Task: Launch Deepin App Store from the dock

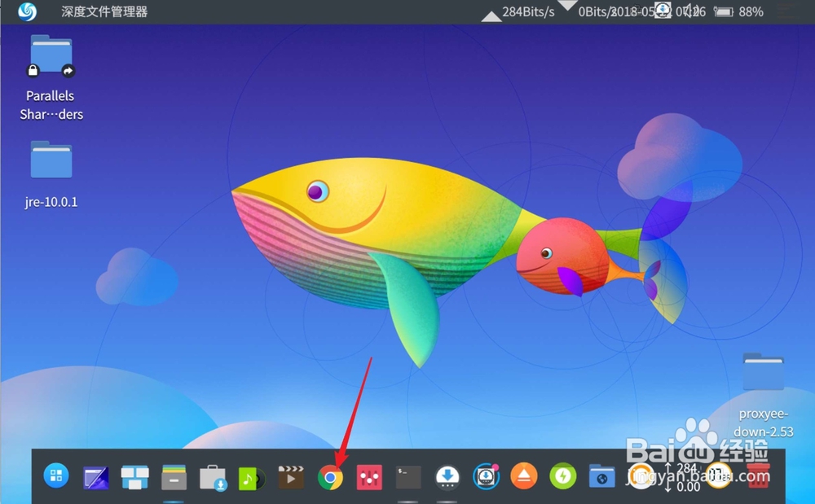Action: [x=213, y=477]
